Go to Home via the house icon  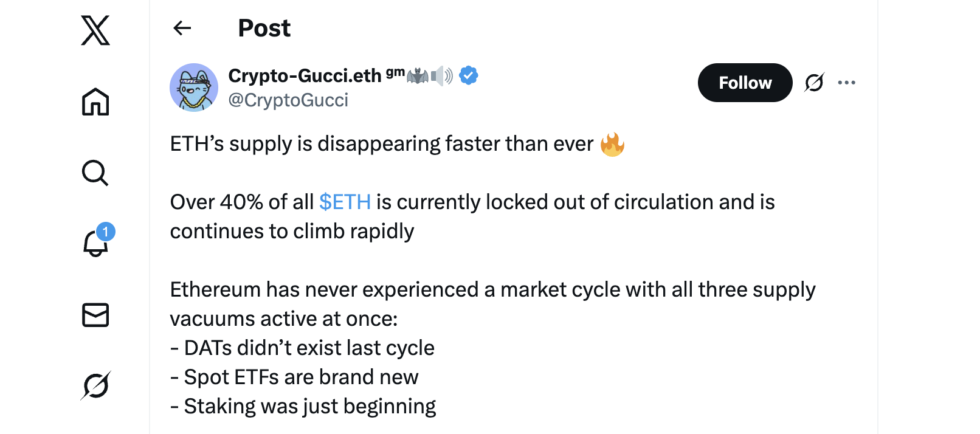pos(95,102)
